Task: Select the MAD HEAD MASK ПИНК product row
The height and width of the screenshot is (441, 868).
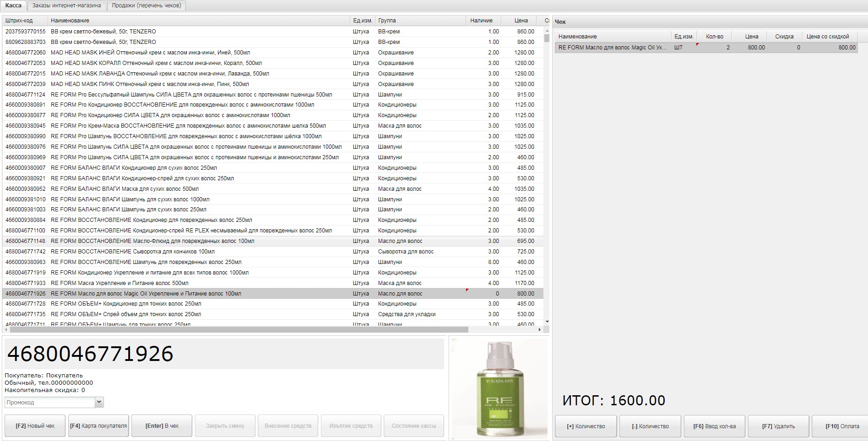Action: [x=273, y=84]
